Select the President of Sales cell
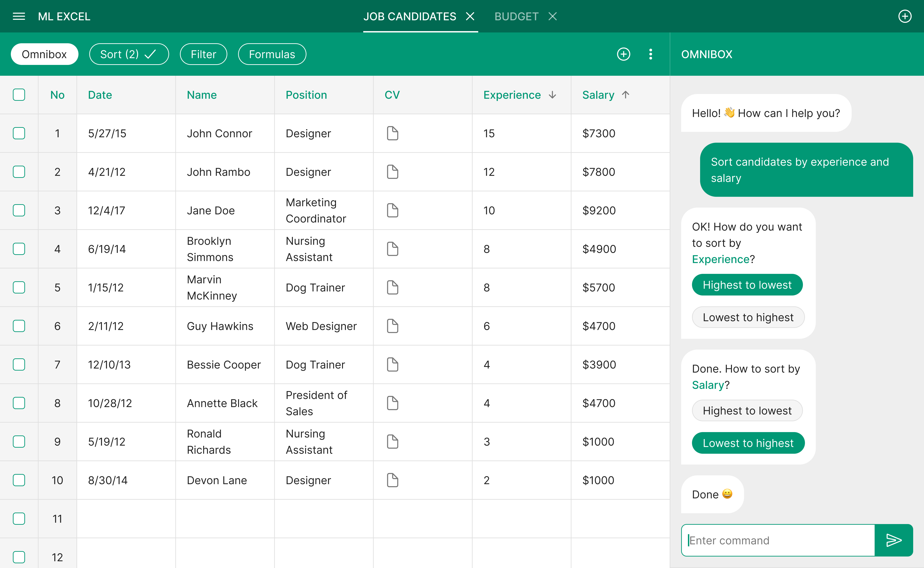The image size is (924, 568). [324, 403]
